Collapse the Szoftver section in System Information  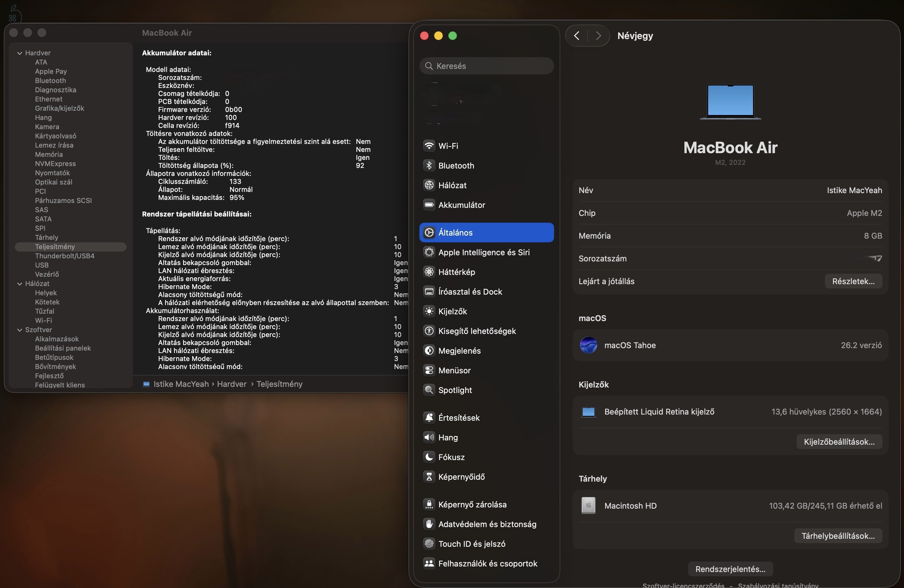19,330
